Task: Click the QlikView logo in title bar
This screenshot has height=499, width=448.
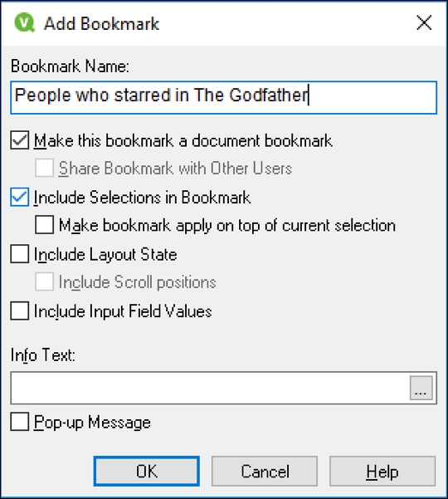Action: click(25, 22)
